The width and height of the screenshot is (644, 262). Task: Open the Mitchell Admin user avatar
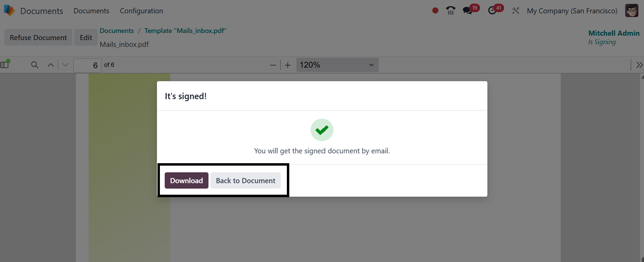(x=631, y=11)
